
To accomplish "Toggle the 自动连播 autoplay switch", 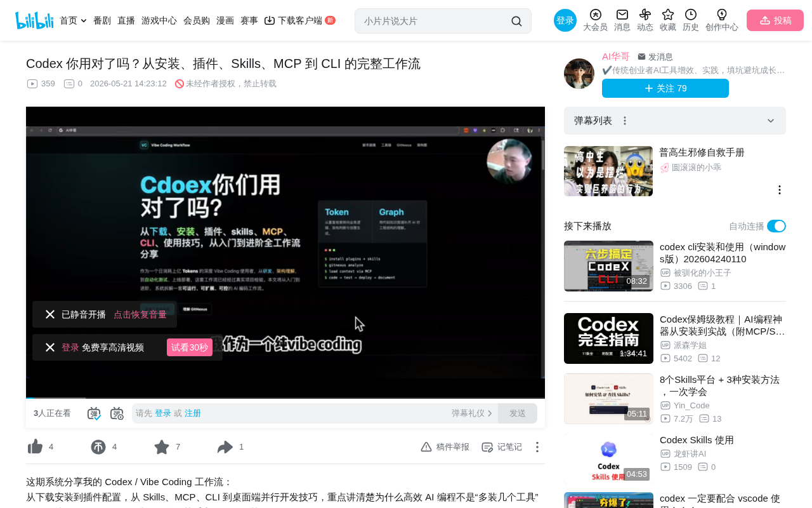I will tap(776, 226).
